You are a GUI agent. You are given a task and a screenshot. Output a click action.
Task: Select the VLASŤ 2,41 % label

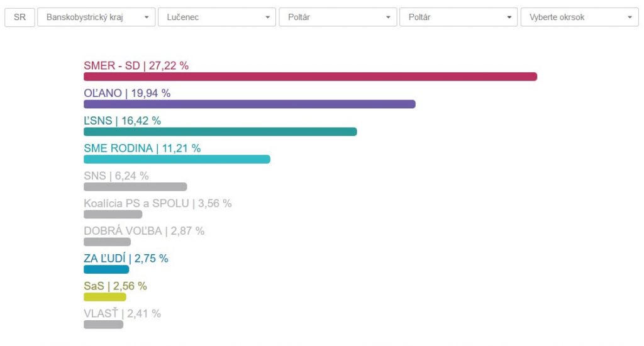[122, 313]
